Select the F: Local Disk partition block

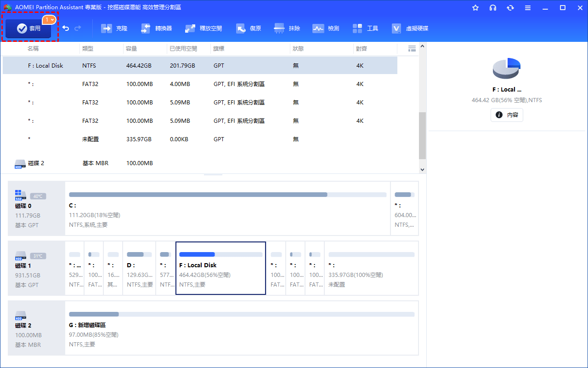220,268
